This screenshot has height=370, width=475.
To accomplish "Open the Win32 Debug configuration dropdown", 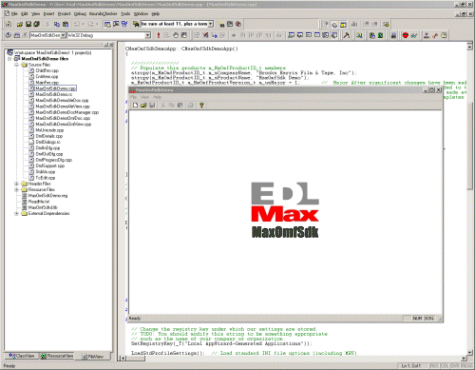I will click(148, 35).
